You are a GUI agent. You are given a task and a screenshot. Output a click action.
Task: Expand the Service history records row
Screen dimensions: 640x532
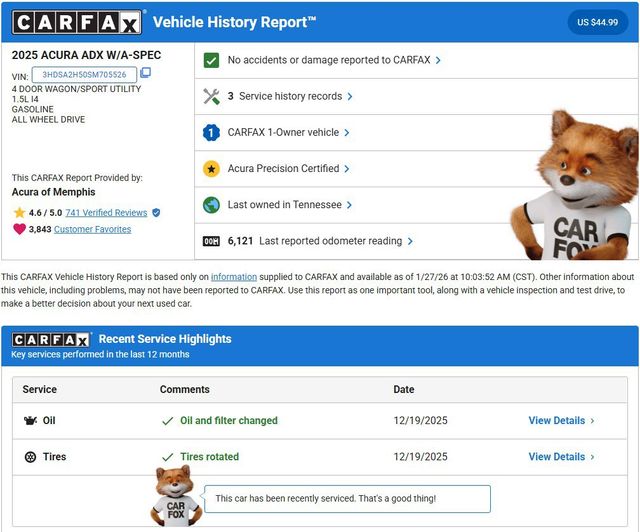[290, 96]
